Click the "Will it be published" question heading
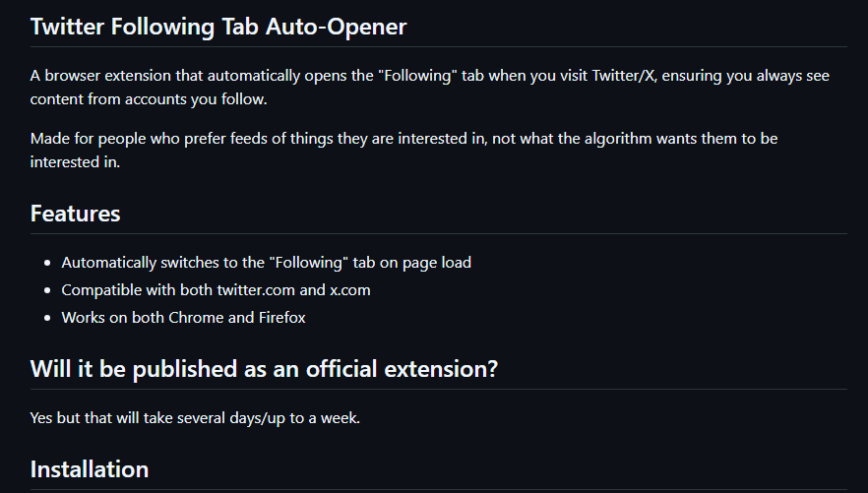This screenshot has height=493, width=868. (264, 369)
